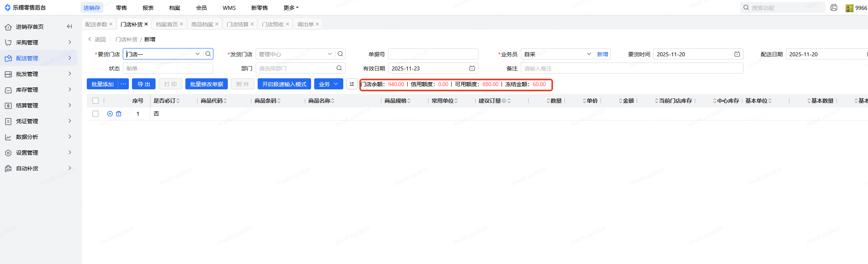Open the WMS top menu

click(229, 7)
